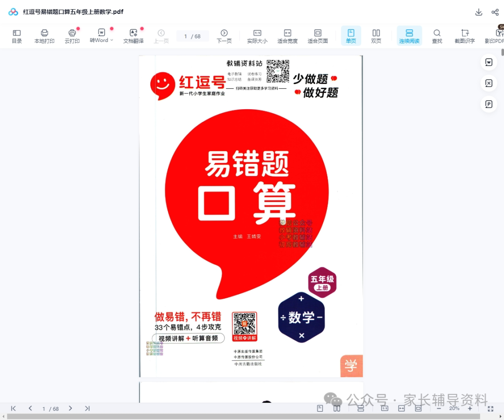Click the 20% zoom level value
This screenshot has height=420, width=504.
(x=454, y=408)
